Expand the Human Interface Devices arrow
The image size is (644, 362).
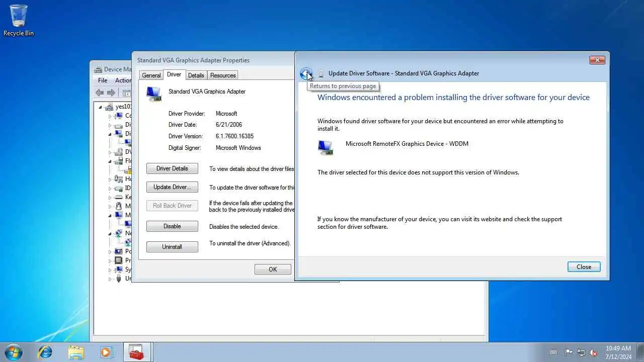point(110,179)
